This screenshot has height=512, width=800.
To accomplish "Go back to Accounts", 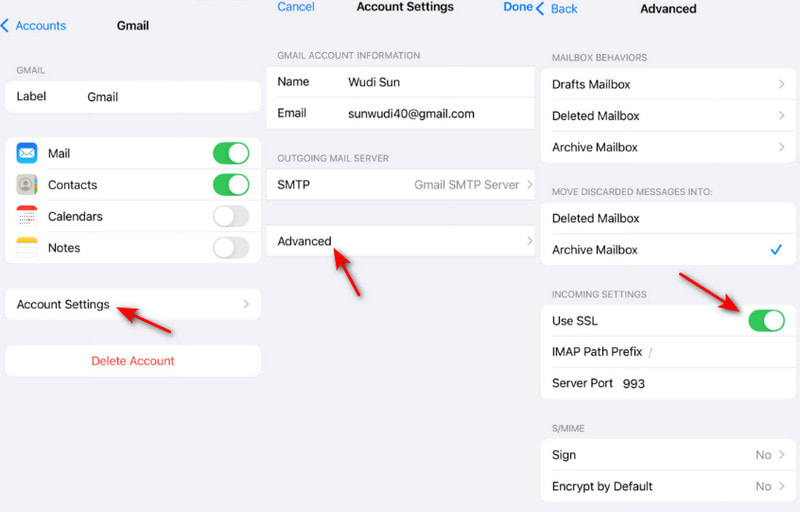I will [34, 25].
